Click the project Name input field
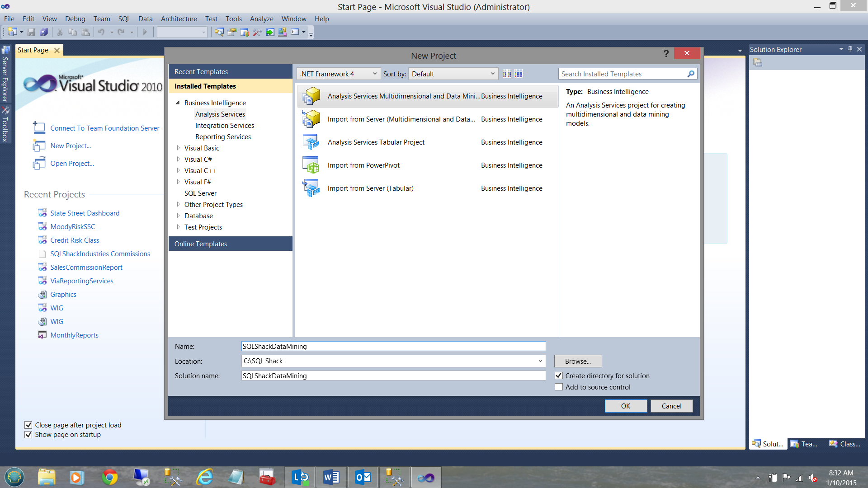868x488 pixels. click(393, 347)
